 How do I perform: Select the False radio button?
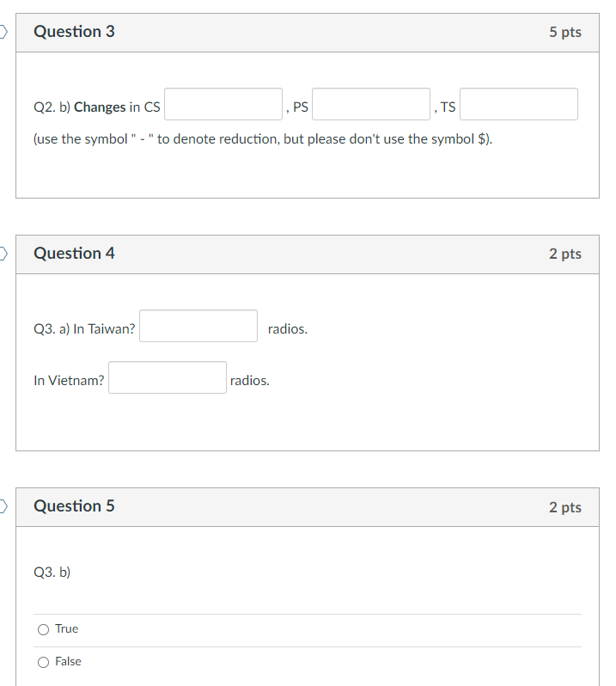43,662
